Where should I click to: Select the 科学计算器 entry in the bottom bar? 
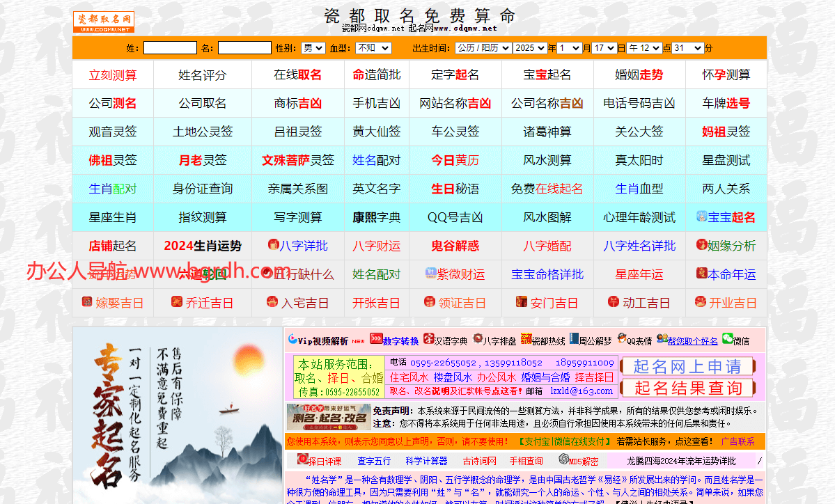click(427, 460)
